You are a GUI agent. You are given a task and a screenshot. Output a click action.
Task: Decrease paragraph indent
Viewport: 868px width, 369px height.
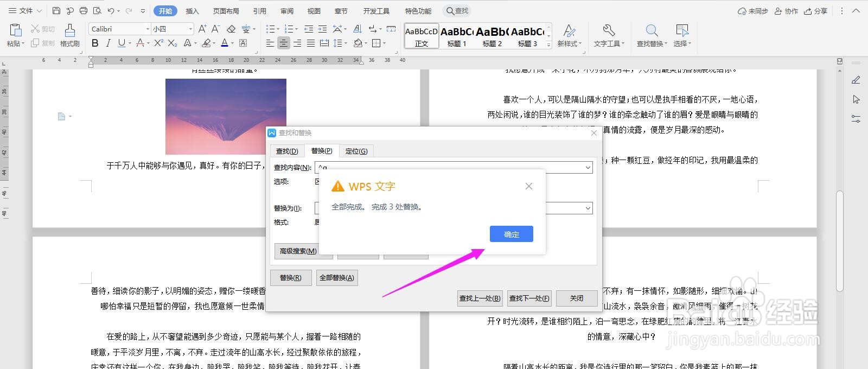tap(309, 29)
